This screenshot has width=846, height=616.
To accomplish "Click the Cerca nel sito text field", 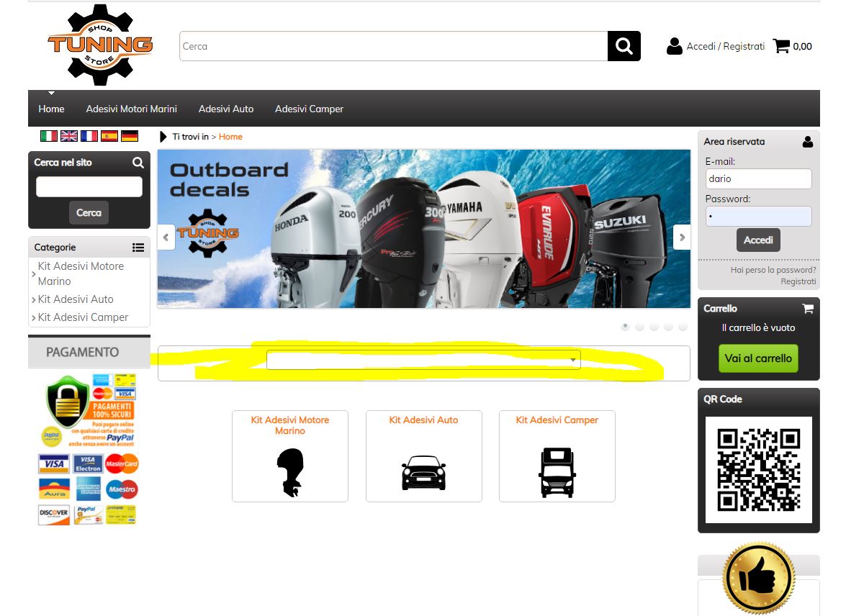I will pos(89,186).
